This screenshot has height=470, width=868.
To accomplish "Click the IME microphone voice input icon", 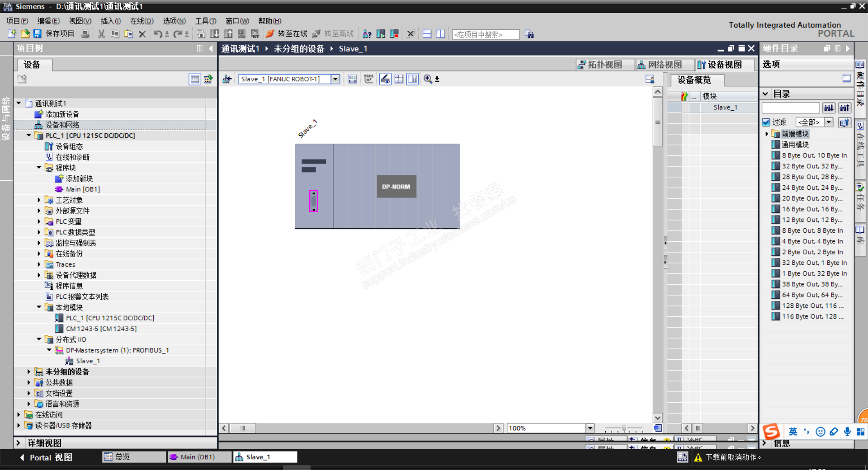I will [x=847, y=432].
